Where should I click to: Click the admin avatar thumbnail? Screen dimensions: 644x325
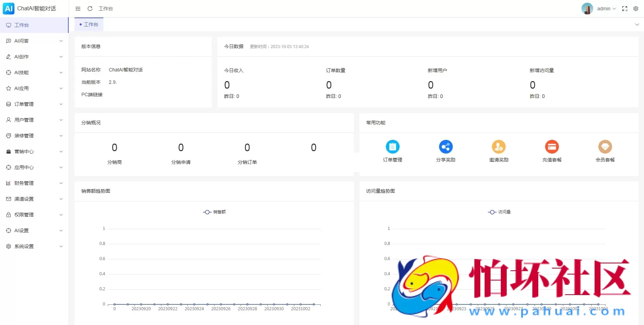point(587,9)
